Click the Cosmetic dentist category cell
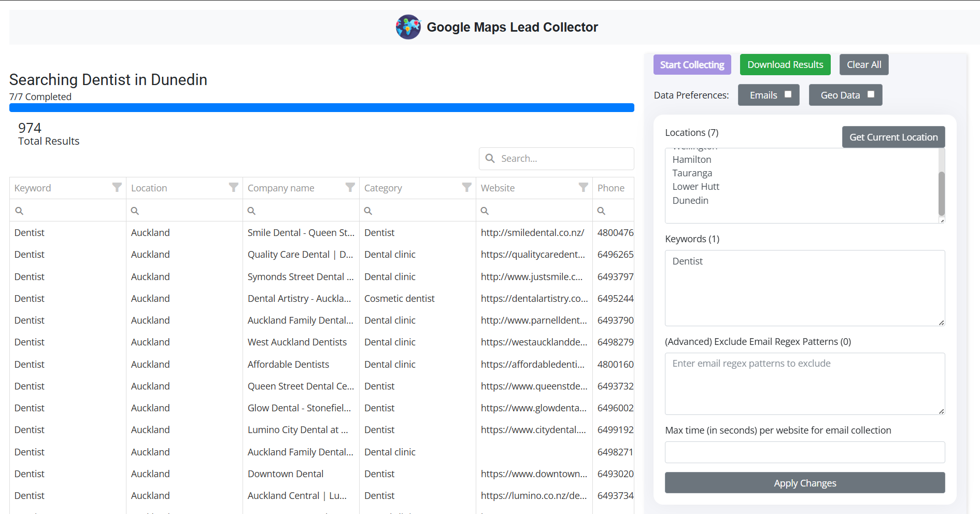 tap(418, 298)
